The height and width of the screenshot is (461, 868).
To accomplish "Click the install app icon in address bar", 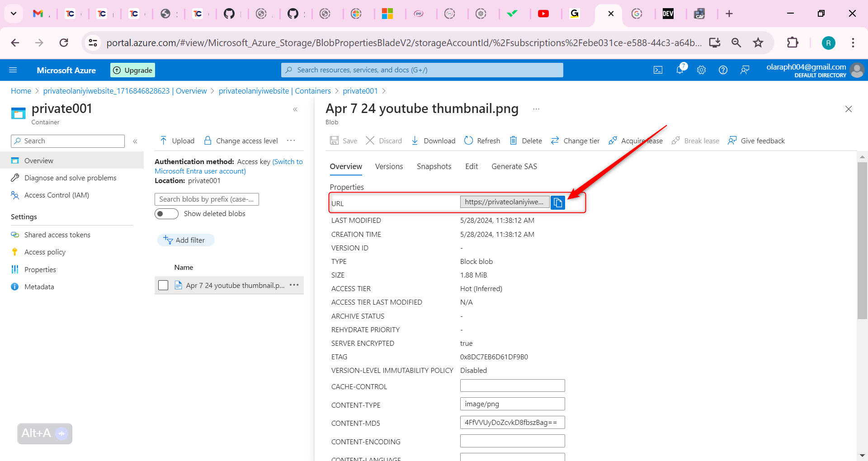I will pos(715,42).
